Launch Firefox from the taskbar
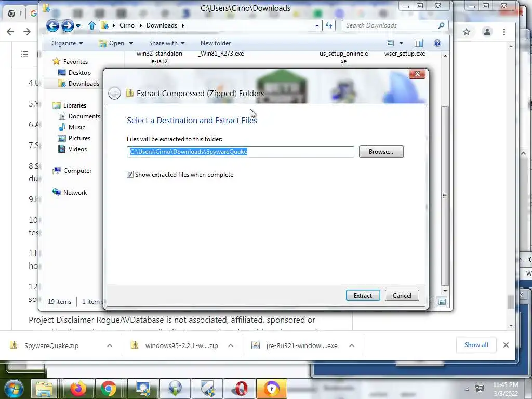 click(78, 389)
